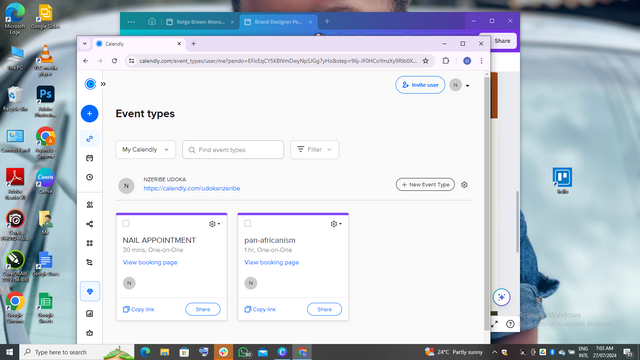Click the N avatar on NAIL APPOINTMENT card
Screen dimensions: 640x360
tap(129, 283)
